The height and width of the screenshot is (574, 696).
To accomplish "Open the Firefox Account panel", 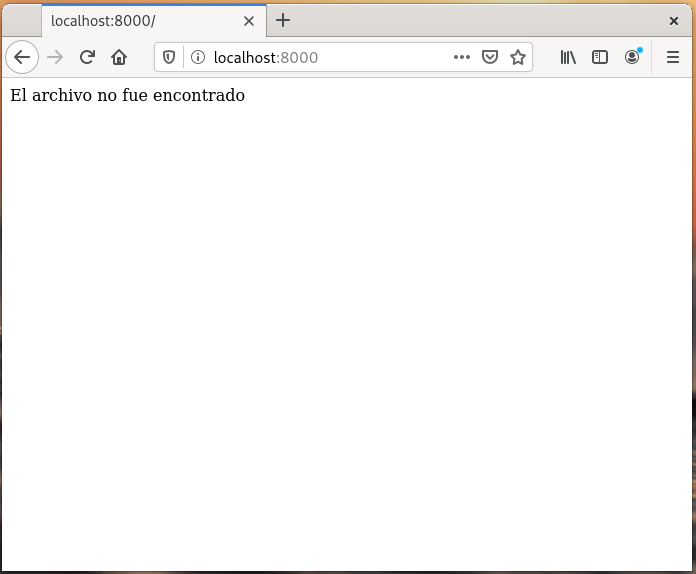I will coord(632,57).
